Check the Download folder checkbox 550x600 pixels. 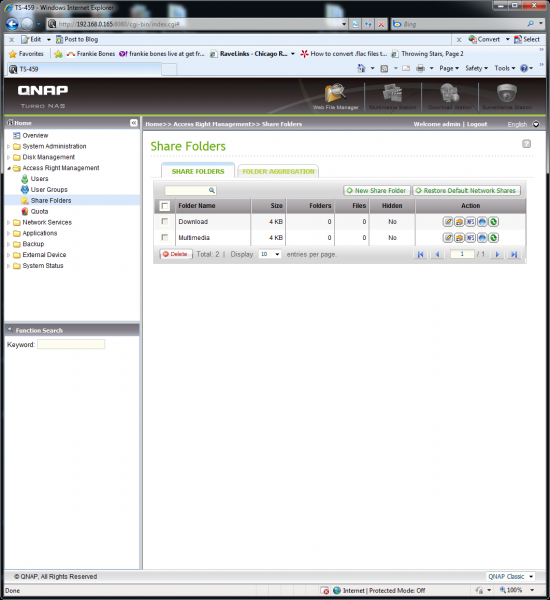pyautogui.click(x=165, y=222)
